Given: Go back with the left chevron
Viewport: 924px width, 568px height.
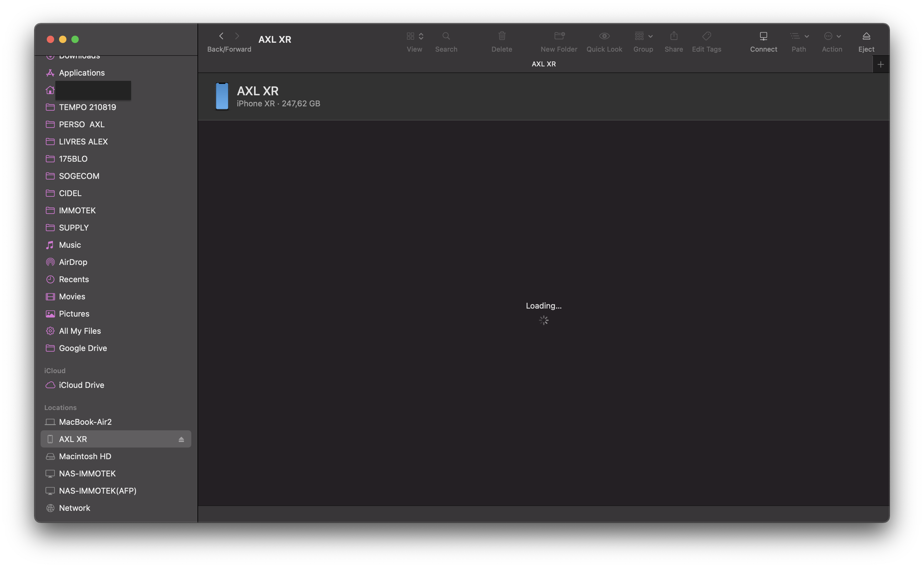Looking at the screenshot, I should click(x=221, y=36).
